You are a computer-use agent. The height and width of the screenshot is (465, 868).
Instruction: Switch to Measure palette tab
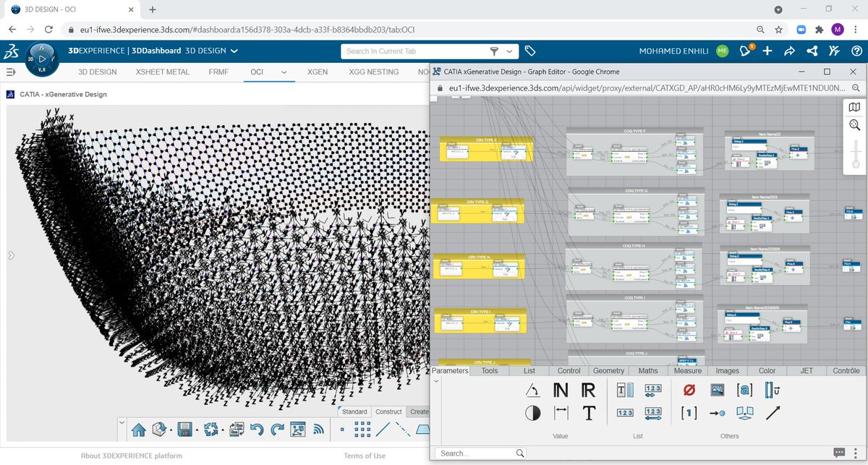[x=687, y=371]
